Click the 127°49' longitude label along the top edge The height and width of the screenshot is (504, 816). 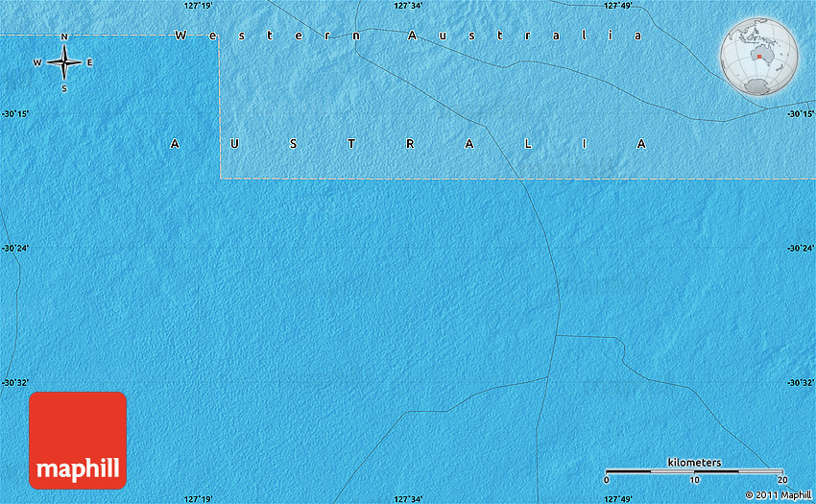click(x=617, y=6)
